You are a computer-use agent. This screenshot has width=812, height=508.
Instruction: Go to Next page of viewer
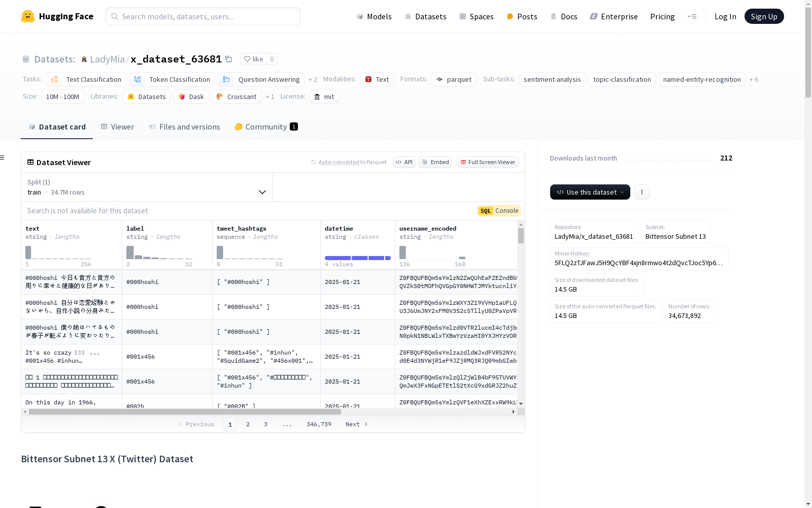356,424
